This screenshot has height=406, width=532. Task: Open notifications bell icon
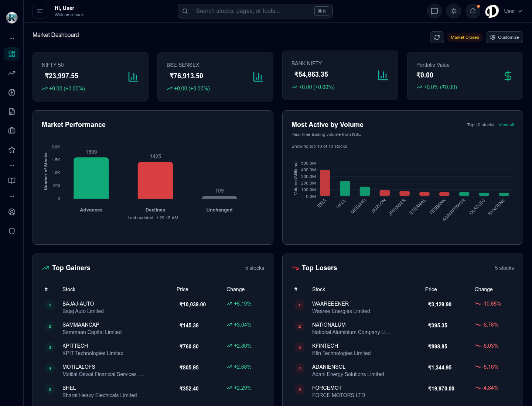point(473,11)
